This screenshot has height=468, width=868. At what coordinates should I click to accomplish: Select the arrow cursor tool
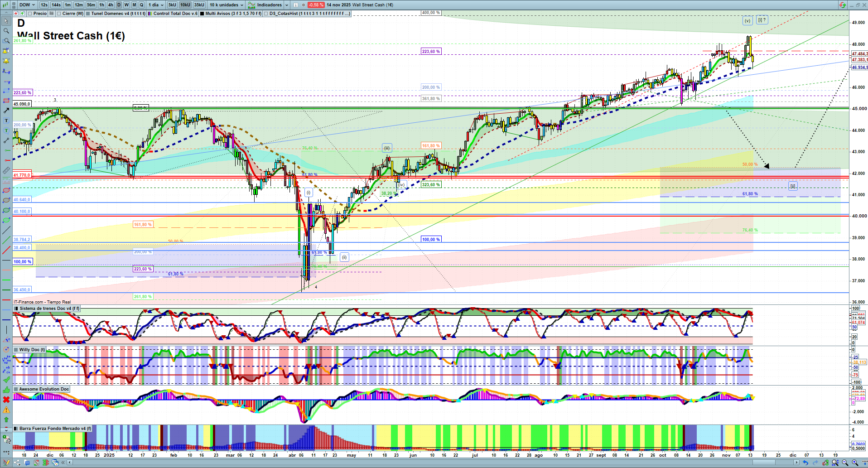(x=6, y=21)
